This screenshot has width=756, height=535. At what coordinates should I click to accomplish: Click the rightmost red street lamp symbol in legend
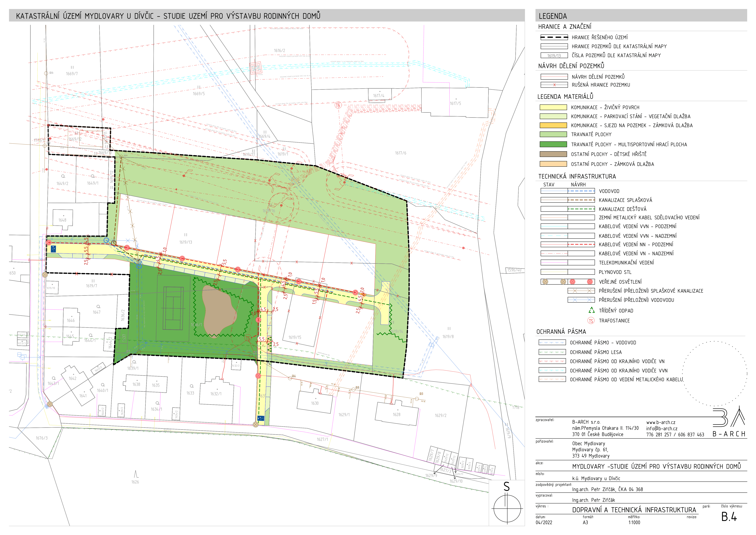[590, 282]
